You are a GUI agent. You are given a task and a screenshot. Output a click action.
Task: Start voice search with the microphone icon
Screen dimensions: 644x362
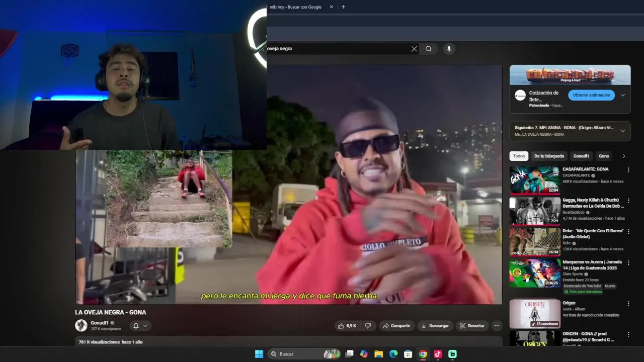point(449,49)
